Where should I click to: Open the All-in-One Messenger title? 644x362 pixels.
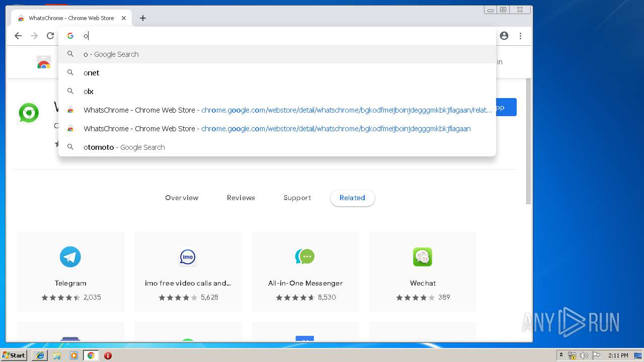305,283
